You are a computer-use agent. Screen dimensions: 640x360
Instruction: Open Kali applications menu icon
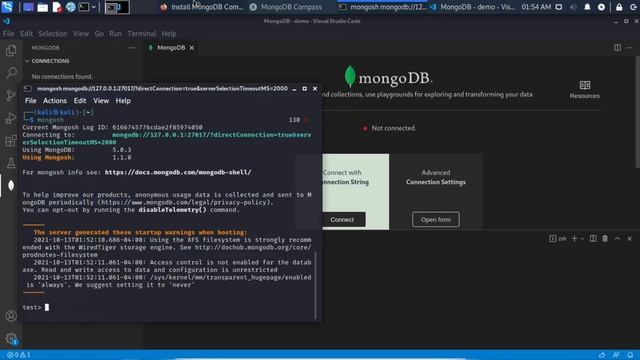pos(7,7)
